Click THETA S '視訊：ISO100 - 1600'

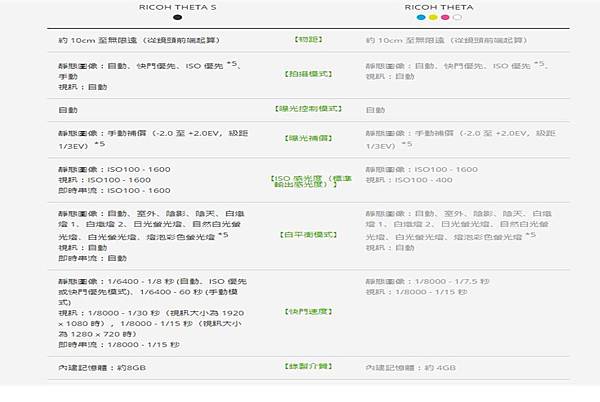104,180
